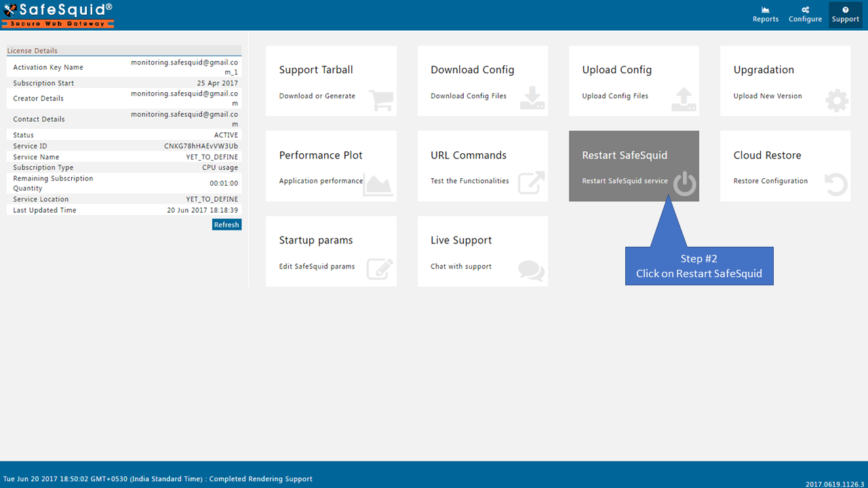
Task: Open the Upgradation tile heading
Action: coord(764,70)
